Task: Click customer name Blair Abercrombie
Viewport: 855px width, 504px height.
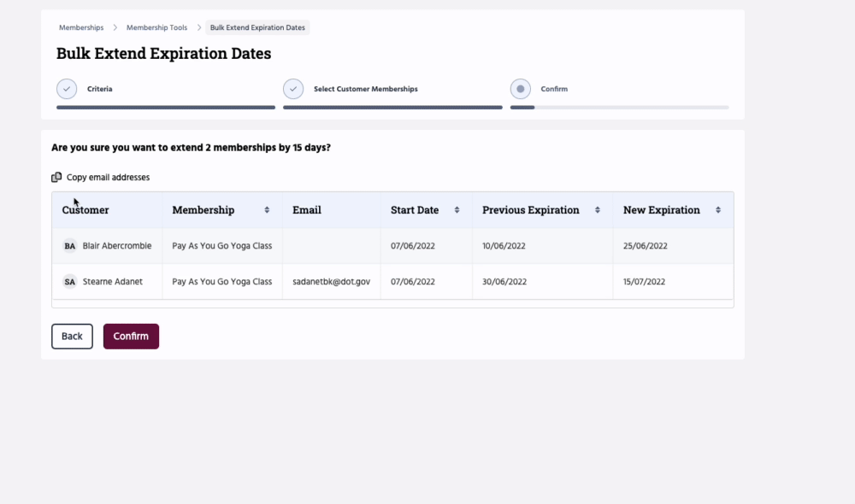Action: pyautogui.click(x=117, y=246)
